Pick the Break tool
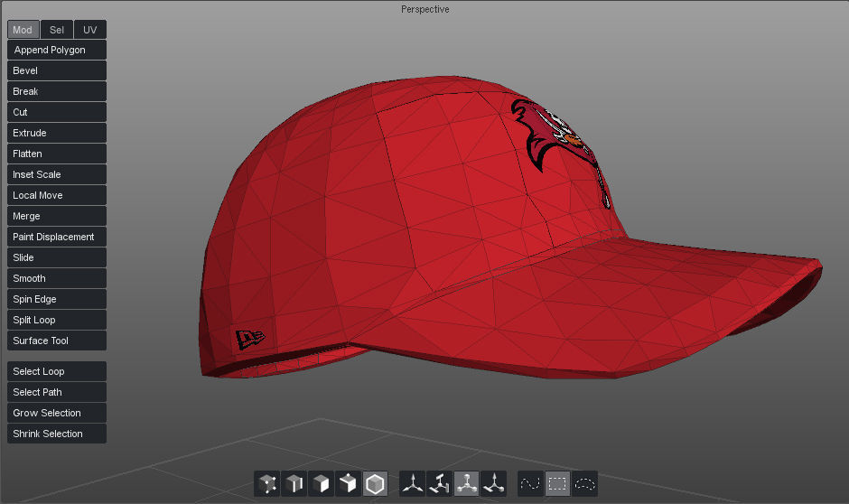The height and width of the screenshot is (504, 849). tap(57, 91)
